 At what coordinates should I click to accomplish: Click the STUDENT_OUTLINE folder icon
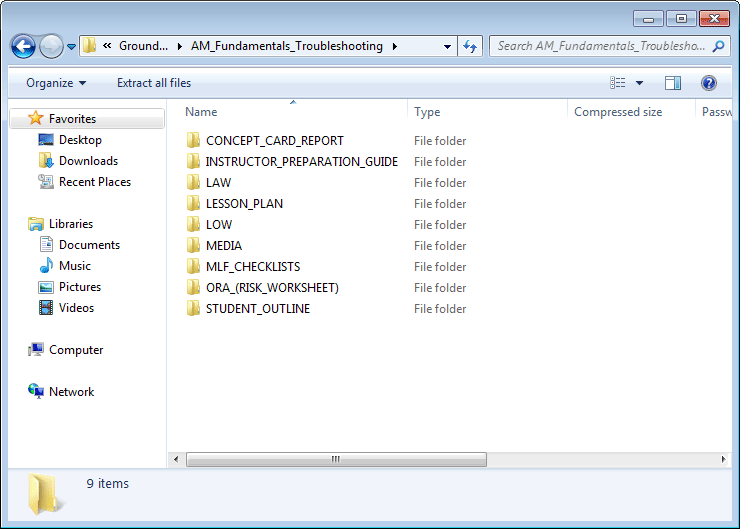(x=193, y=308)
